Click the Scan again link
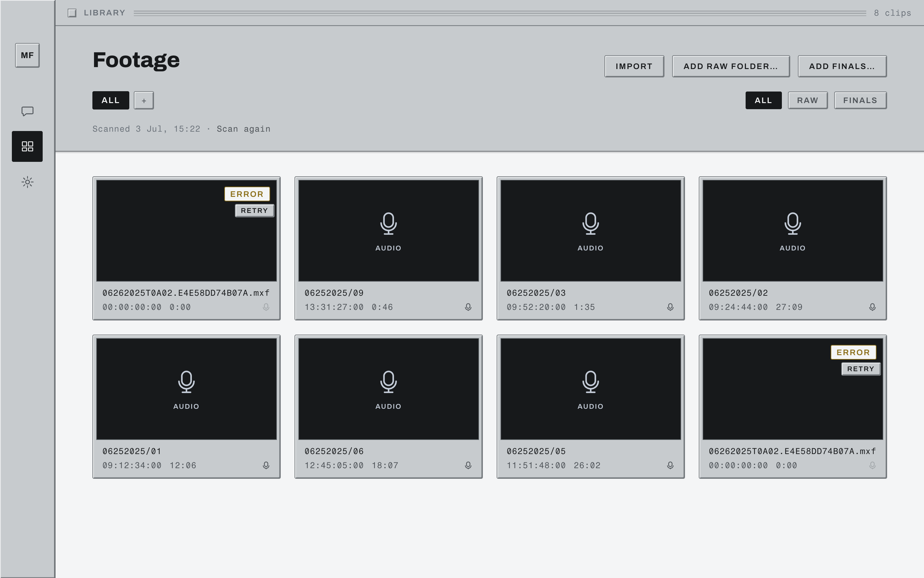The image size is (924, 578). [244, 129]
